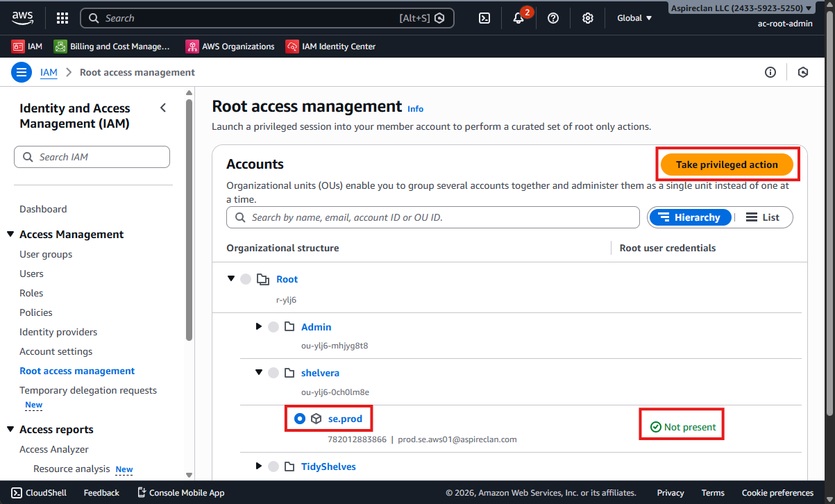The width and height of the screenshot is (835, 504).
Task: Open the CloudShell icon in top bar
Action: [x=485, y=18]
